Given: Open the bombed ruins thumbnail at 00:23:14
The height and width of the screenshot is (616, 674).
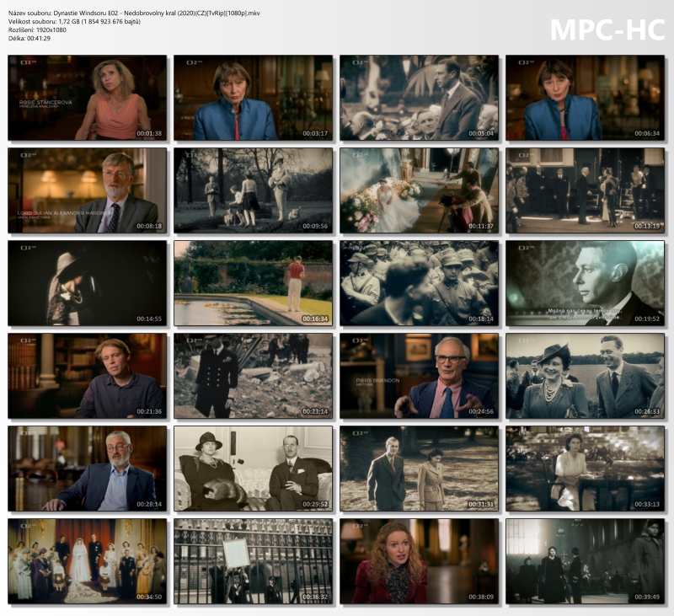Looking at the screenshot, I should pyautogui.click(x=254, y=376).
